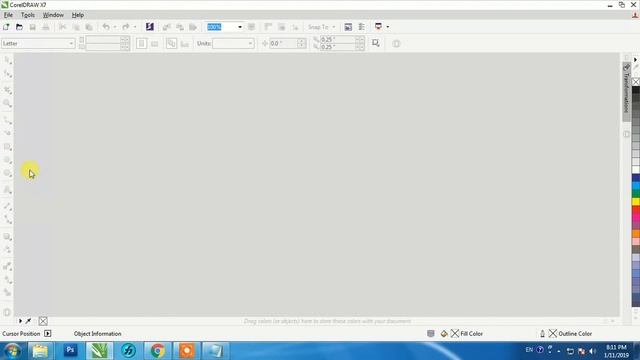
Task: Open the Undo history dropdown arrow
Action: coord(115,27)
